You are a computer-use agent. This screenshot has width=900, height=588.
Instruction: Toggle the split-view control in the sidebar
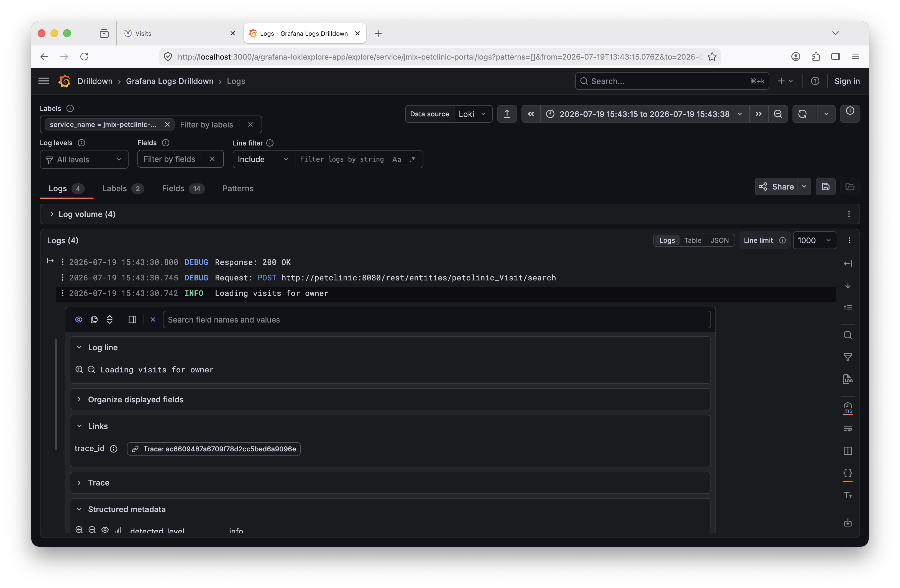(x=848, y=451)
